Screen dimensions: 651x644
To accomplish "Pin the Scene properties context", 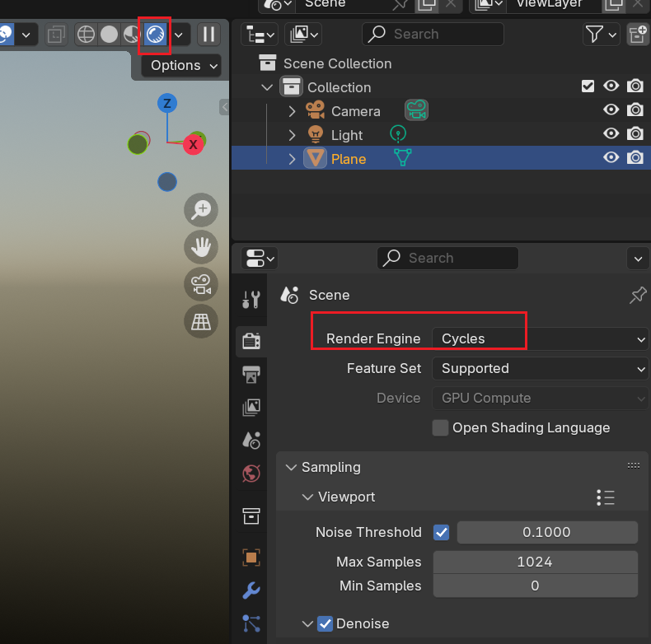I will pos(638,295).
